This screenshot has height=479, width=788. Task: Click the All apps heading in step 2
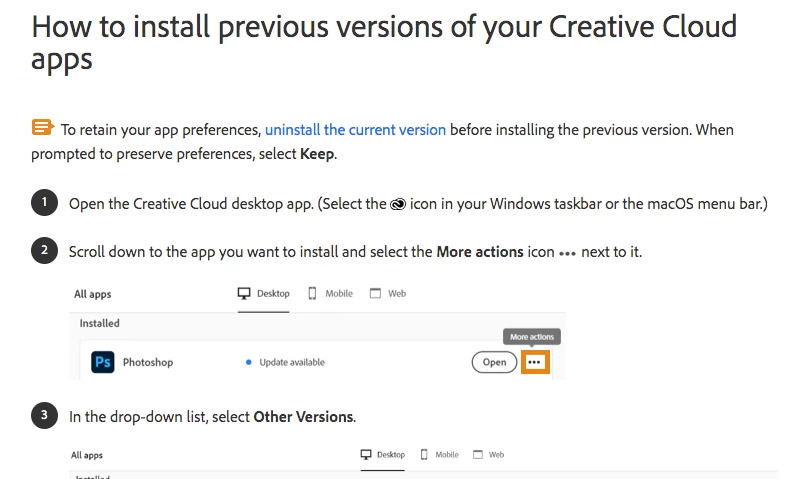point(92,294)
